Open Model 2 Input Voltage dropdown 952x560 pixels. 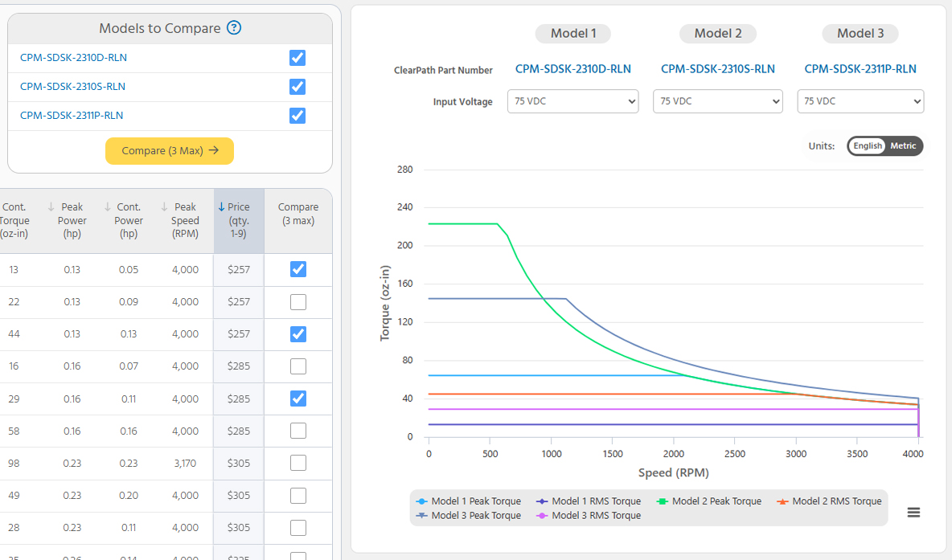point(717,101)
